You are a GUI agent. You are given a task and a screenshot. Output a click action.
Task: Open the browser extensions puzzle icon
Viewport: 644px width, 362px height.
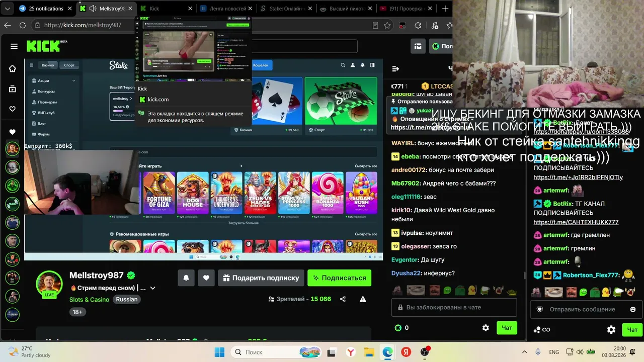tap(418, 25)
